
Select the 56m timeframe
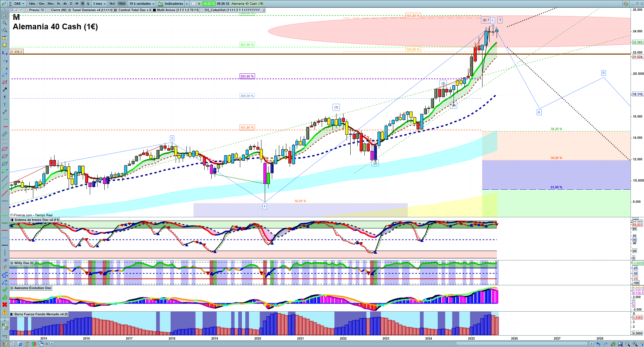pyautogui.click(x=50, y=4)
